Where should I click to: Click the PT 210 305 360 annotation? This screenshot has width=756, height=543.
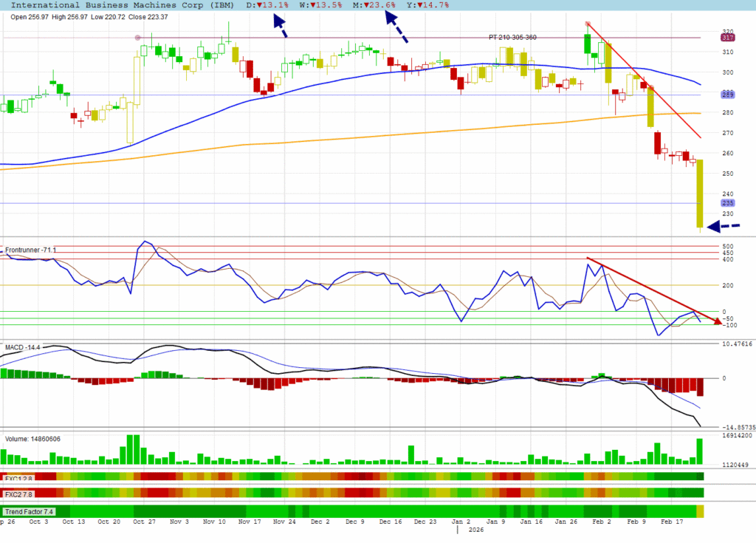[x=513, y=37]
